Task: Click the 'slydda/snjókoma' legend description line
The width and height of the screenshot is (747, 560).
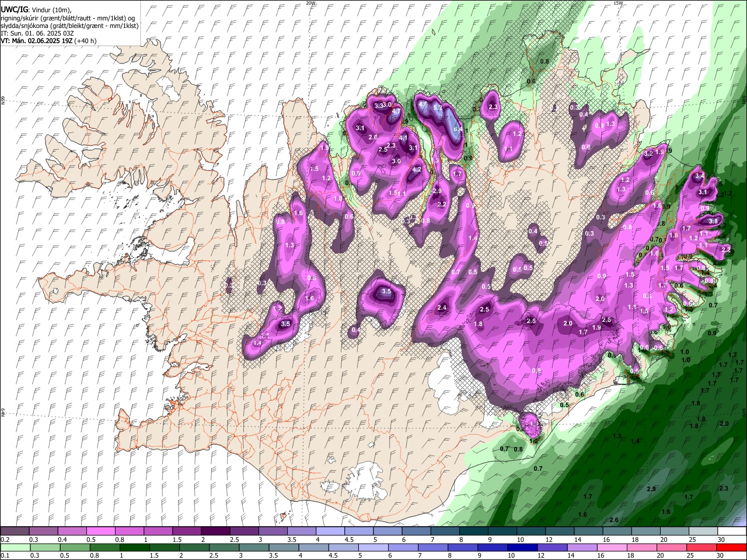Action: (x=69, y=26)
